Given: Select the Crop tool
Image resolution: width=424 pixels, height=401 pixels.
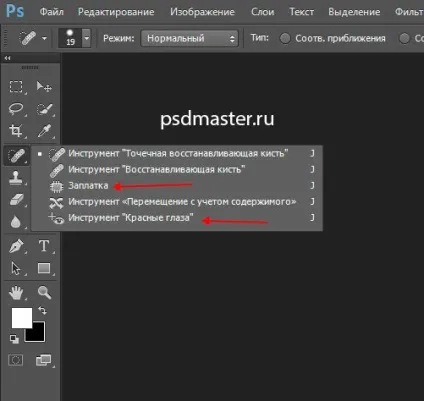Looking at the screenshot, I should 16,131.
